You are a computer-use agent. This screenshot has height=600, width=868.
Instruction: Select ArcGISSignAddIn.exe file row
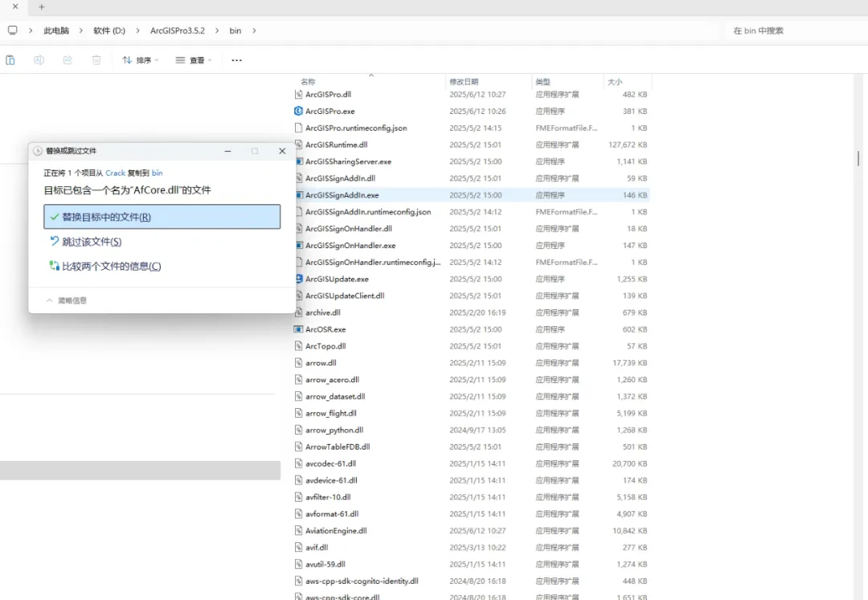pyautogui.click(x=471, y=195)
